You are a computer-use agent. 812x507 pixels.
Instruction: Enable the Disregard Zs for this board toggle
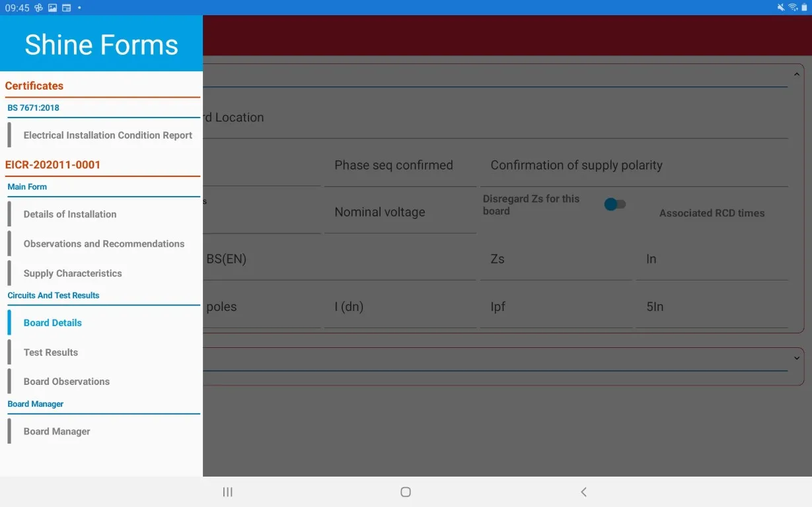(x=613, y=204)
